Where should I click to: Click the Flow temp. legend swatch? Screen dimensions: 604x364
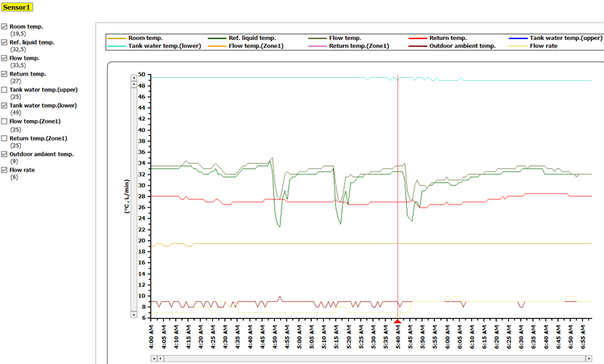(317, 38)
